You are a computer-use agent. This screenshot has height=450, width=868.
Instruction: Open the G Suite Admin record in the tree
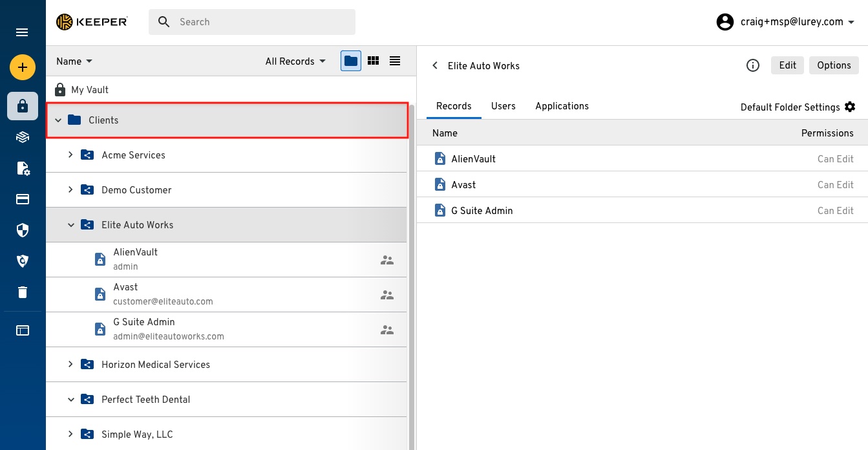[x=226, y=330]
